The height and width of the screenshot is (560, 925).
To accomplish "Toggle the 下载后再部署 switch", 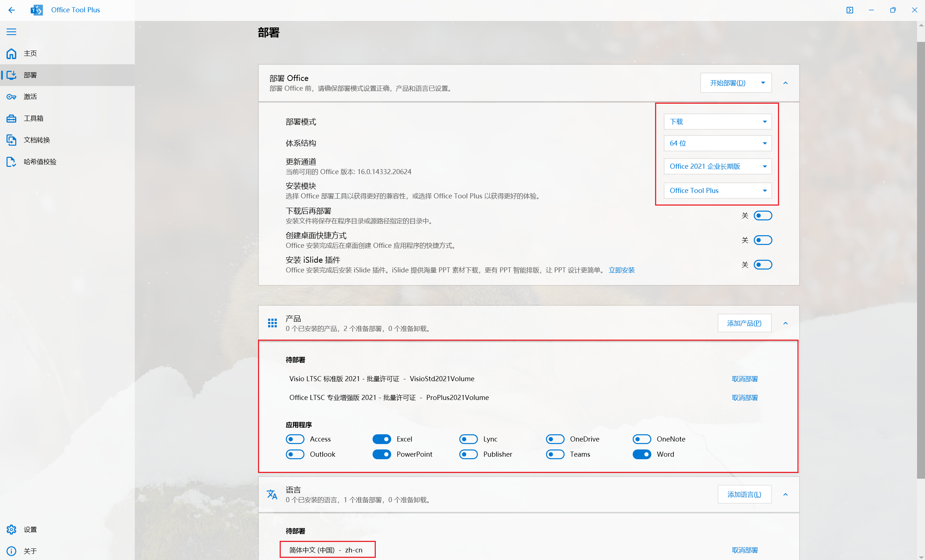I will 762,215.
